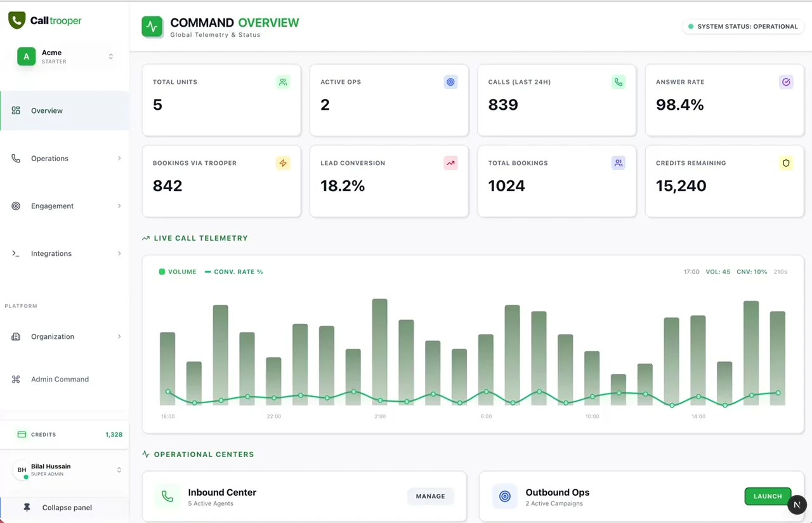Expand the Engagement menu chevron
This screenshot has width=812, height=523.
pos(119,206)
